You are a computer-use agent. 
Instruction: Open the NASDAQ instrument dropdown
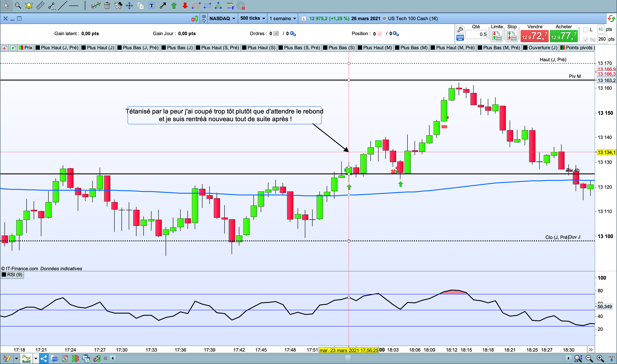point(222,18)
